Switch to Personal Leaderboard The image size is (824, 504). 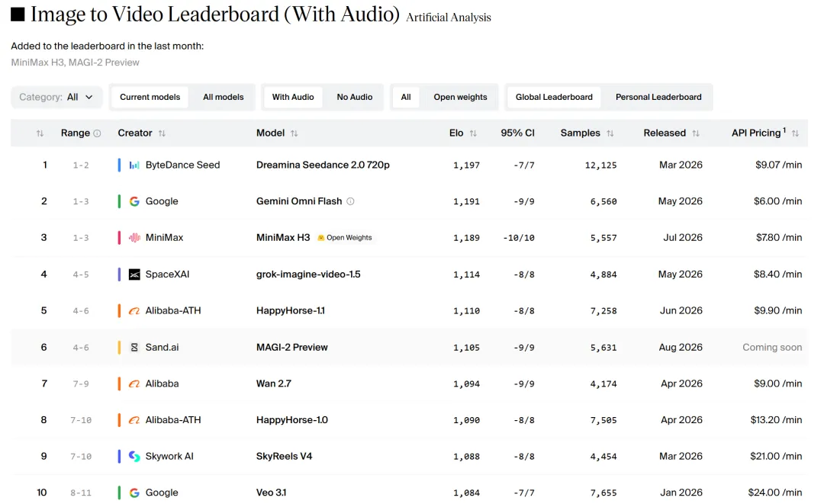pyautogui.click(x=658, y=97)
